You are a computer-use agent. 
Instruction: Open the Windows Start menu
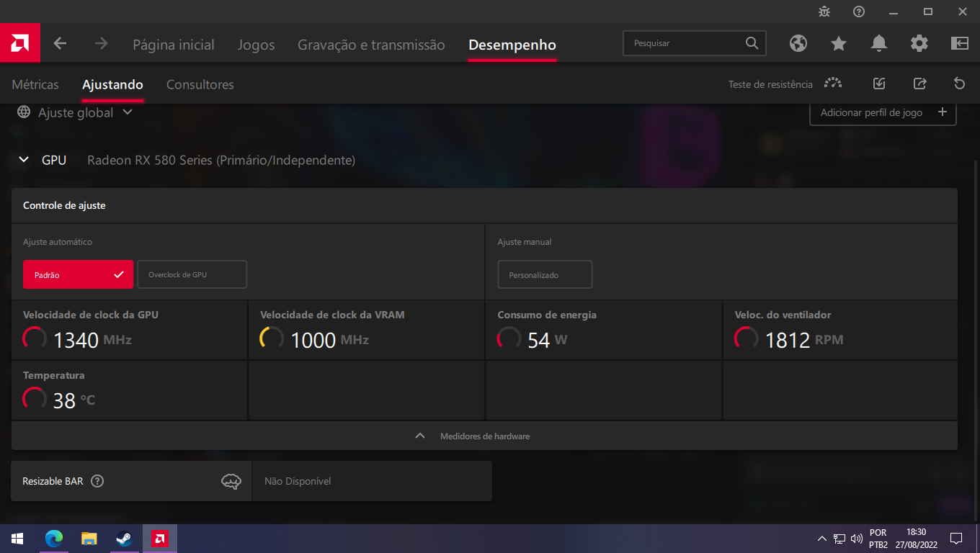[x=17, y=539]
